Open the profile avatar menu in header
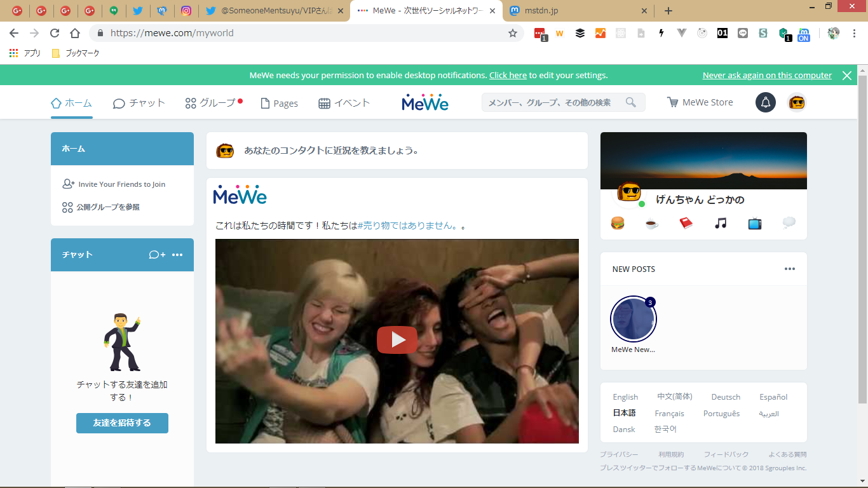The width and height of the screenshot is (868, 488). [x=797, y=102]
